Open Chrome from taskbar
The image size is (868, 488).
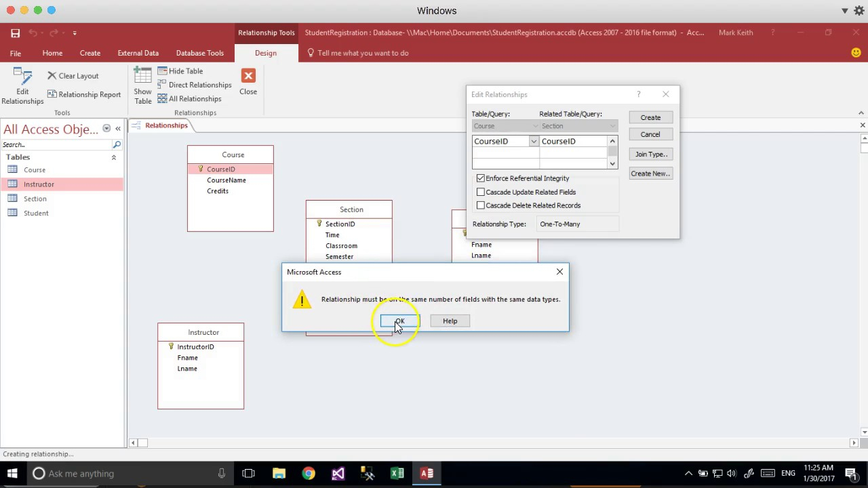[309, 474]
